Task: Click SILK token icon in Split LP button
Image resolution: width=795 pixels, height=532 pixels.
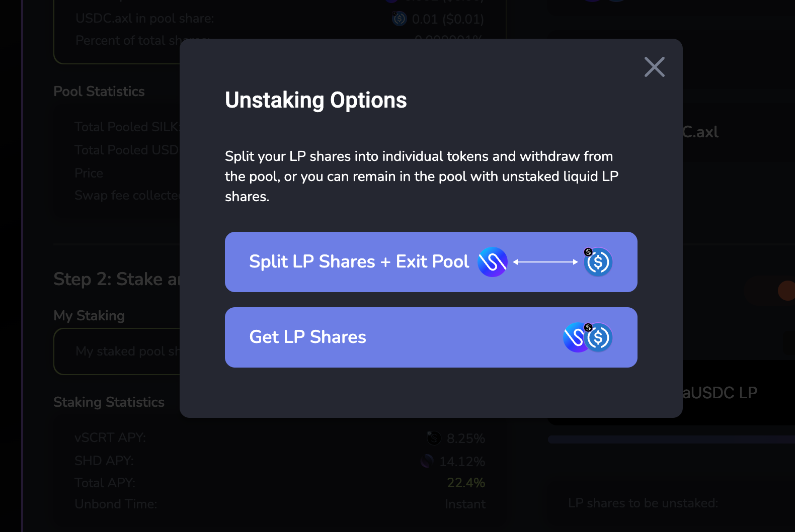Action: tap(492, 262)
